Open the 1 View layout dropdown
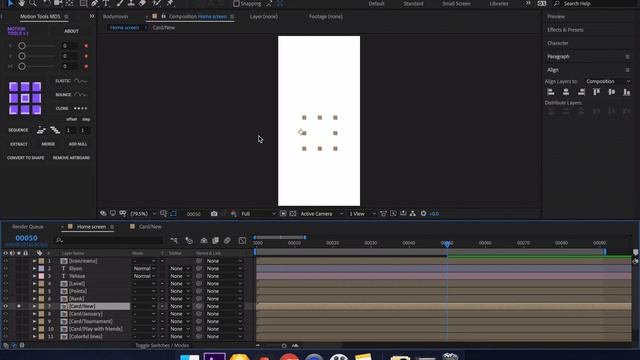640x360 pixels. click(362, 213)
